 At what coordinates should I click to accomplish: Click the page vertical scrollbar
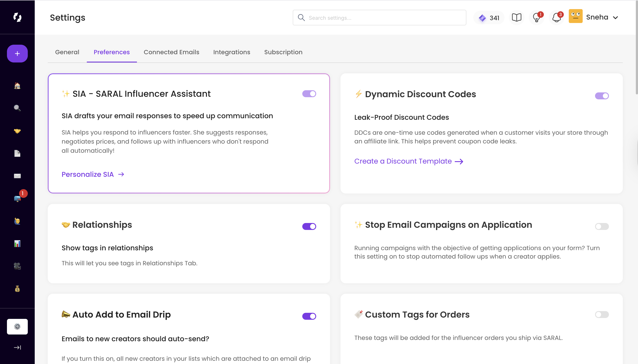click(x=636, y=48)
